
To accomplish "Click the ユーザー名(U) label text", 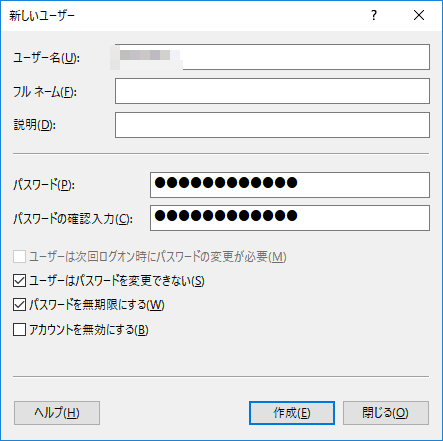I will coord(46,58).
